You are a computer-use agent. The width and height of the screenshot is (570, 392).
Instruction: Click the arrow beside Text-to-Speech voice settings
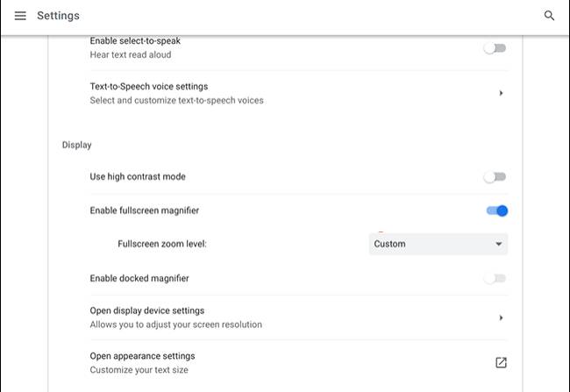501,93
